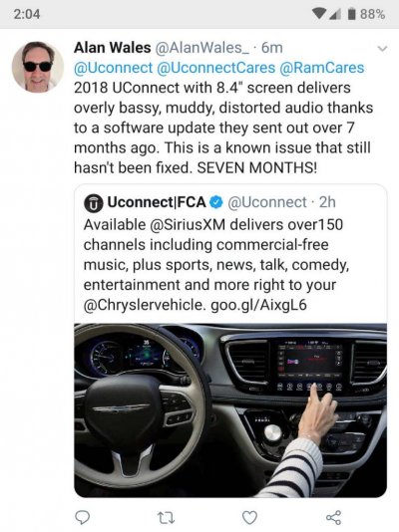Tap the Wi-Fi signal icon in status bar
399x532 pixels.
pyautogui.click(x=319, y=14)
